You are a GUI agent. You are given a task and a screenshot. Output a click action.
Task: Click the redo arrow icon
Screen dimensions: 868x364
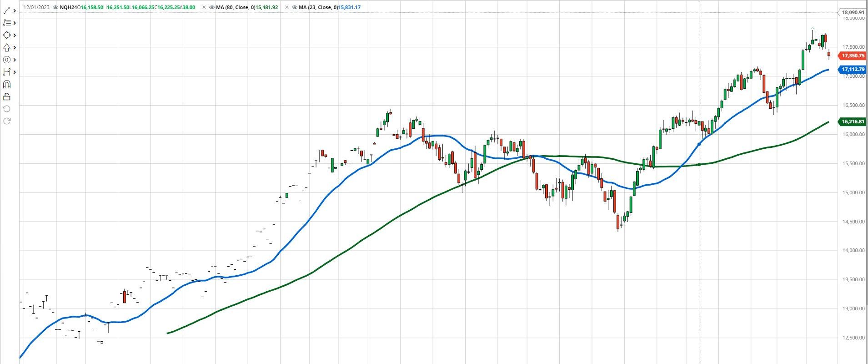[x=6, y=121]
